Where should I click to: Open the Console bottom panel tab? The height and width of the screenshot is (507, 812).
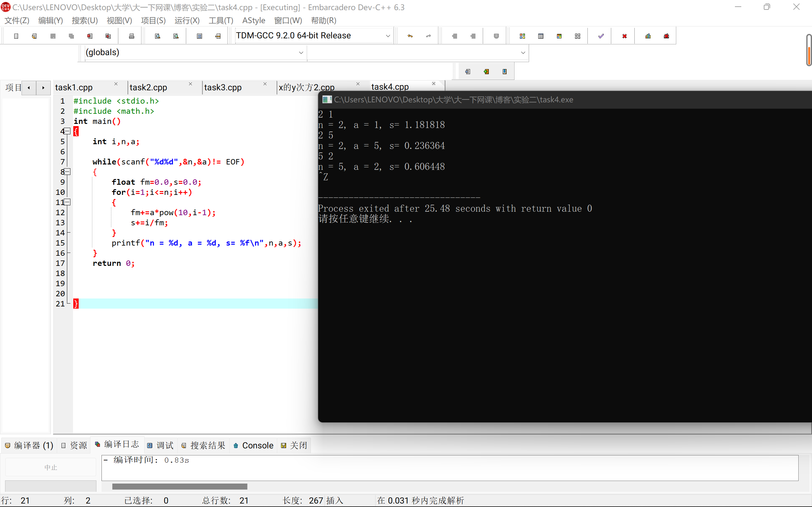point(254,445)
